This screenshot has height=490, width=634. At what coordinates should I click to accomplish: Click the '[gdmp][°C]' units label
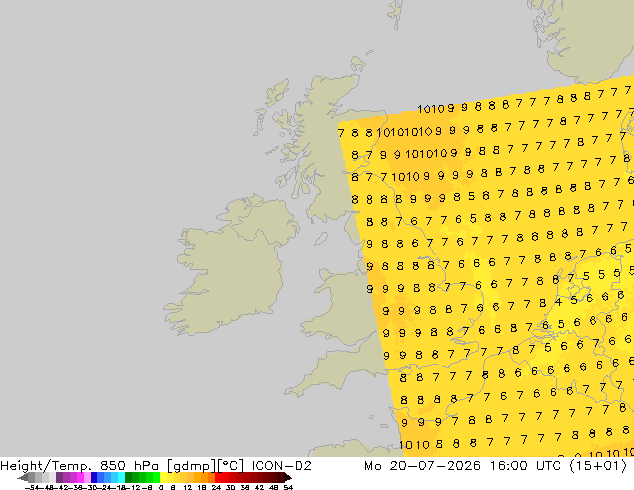pyautogui.click(x=206, y=466)
